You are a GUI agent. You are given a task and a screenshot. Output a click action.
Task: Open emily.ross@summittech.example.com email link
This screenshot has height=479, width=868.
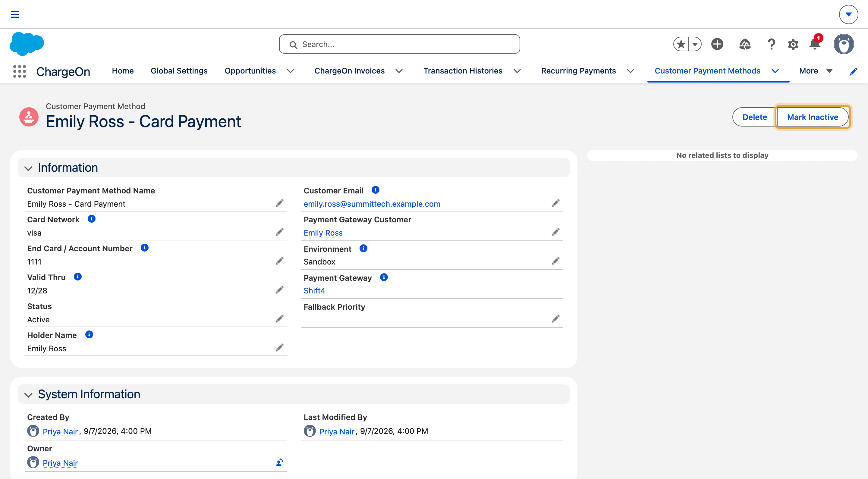pos(372,204)
